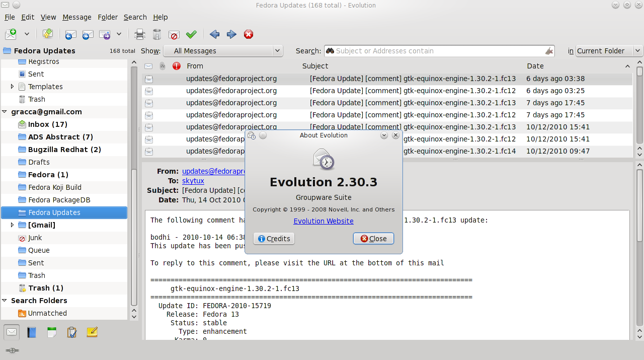Open the Forward options dropdown arrow
Screen dimensions: 644x360
[119, 34]
